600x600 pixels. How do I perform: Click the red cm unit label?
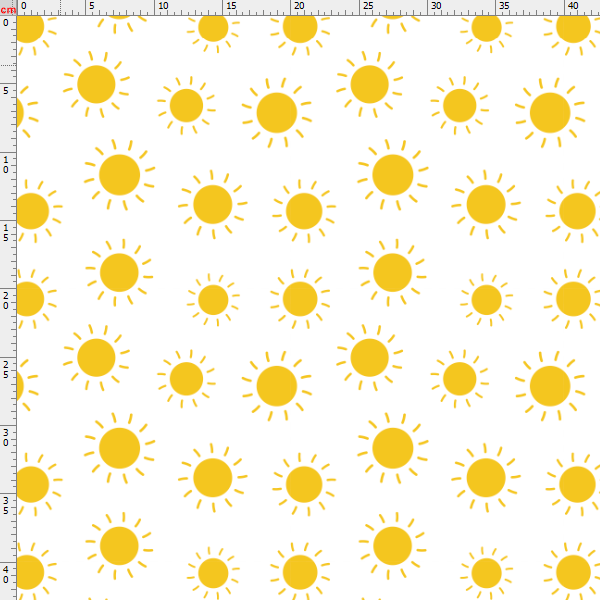[x=8, y=10]
